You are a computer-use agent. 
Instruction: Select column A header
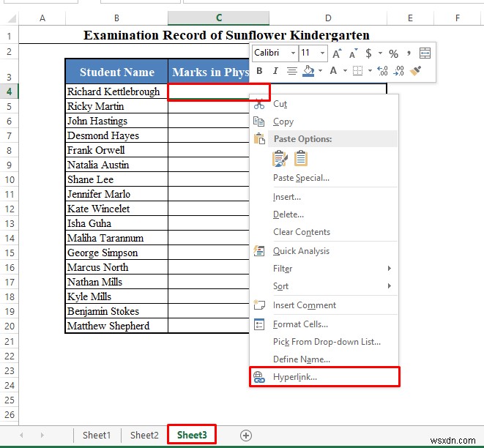[42, 18]
